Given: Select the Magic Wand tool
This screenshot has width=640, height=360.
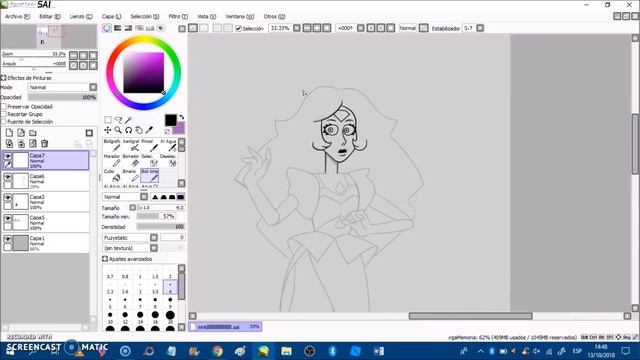Looking at the screenshot, I should [x=129, y=120].
